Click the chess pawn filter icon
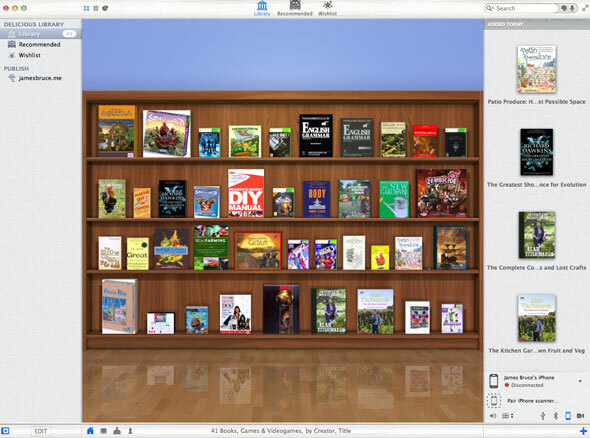590x438 pixels. click(x=130, y=430)
